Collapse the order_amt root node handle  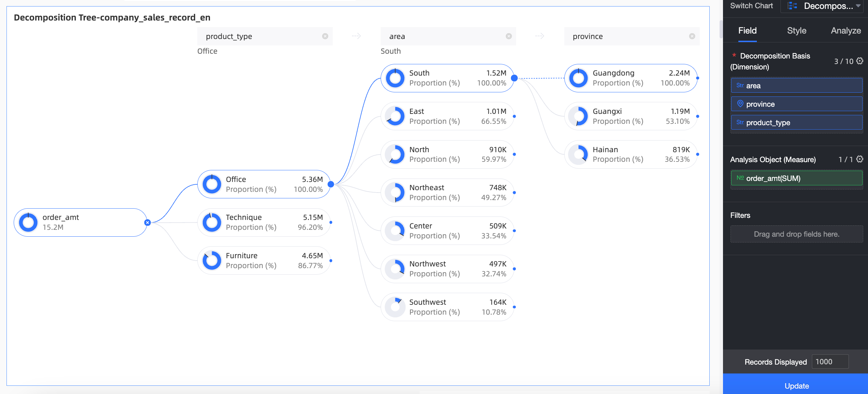(x=147, y=223)
